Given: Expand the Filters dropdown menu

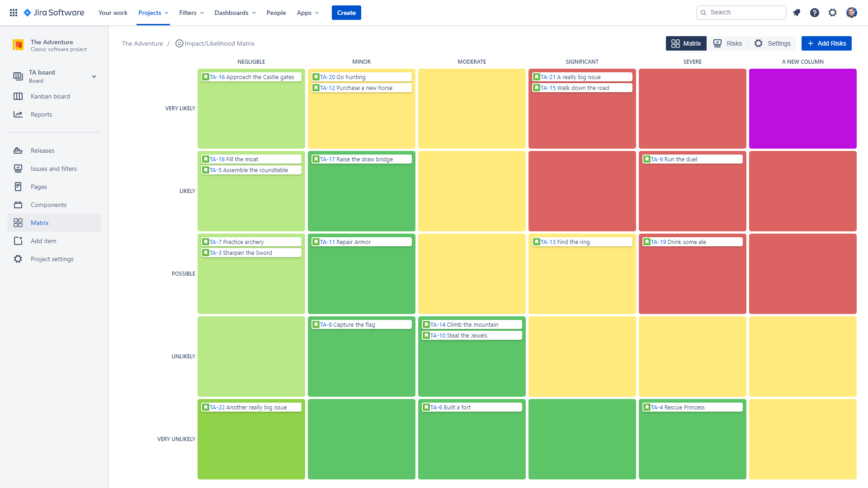Looking at the screenshot, I should pyautogui.click(x=191, y=13).
